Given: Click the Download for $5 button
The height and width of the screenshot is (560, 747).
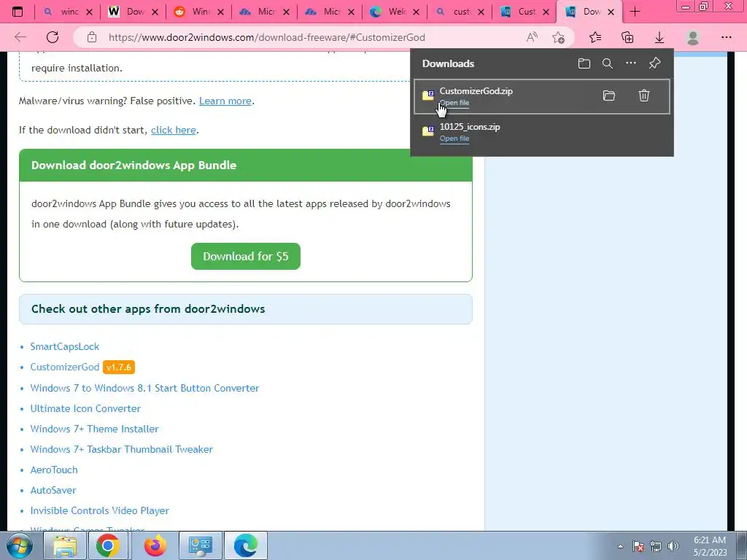Looking at the screenshot, I should point(245,256).
